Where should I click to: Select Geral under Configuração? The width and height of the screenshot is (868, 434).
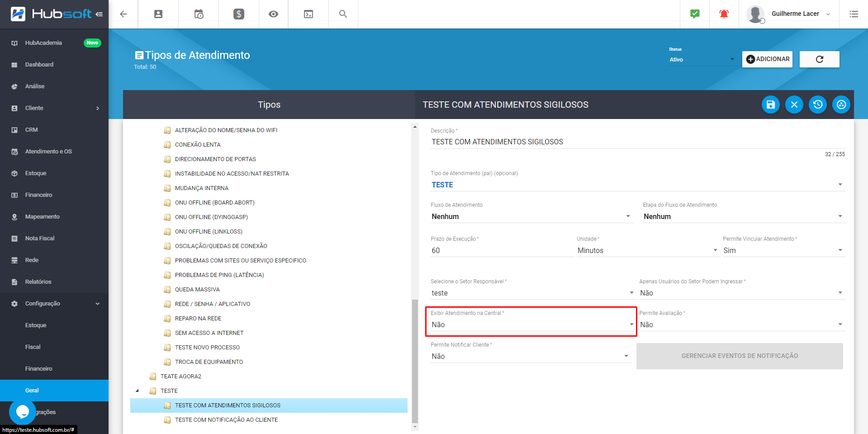tap(54, 391)
